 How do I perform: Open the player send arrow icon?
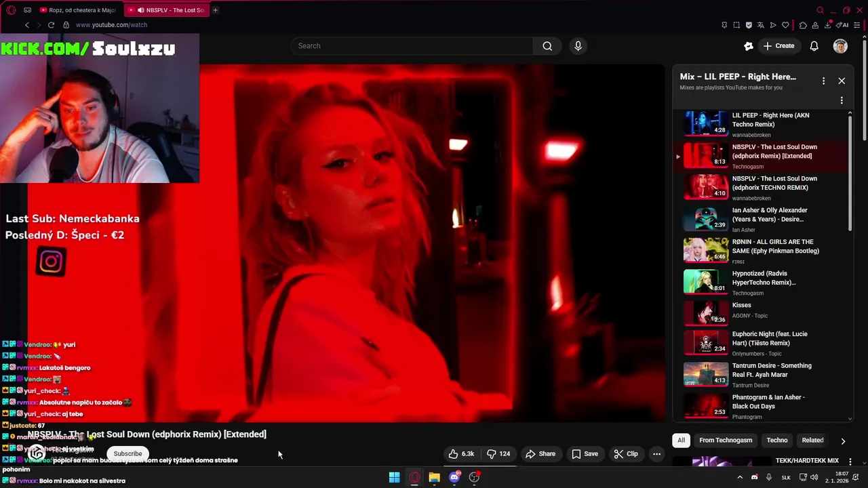coord(773,25)
